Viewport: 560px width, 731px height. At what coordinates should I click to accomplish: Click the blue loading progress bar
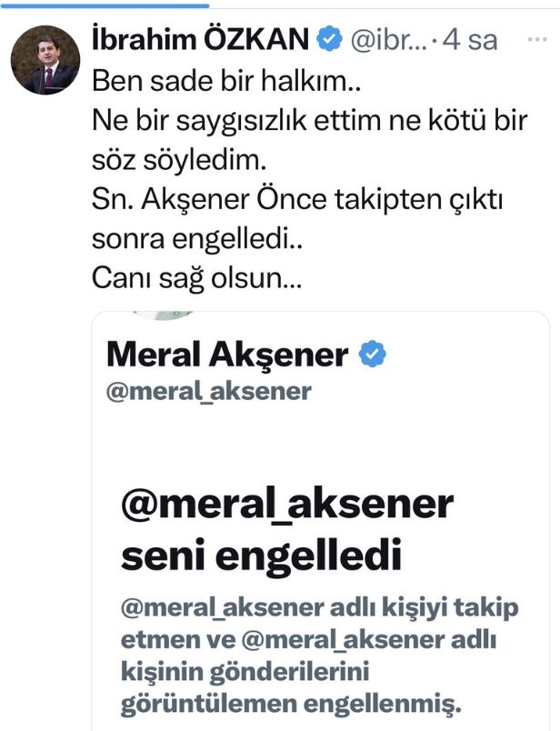point(105,3)
